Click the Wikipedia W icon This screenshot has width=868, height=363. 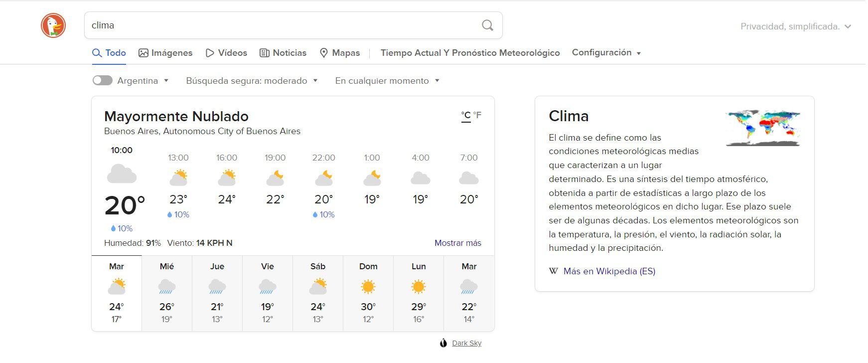pos(553,271)
